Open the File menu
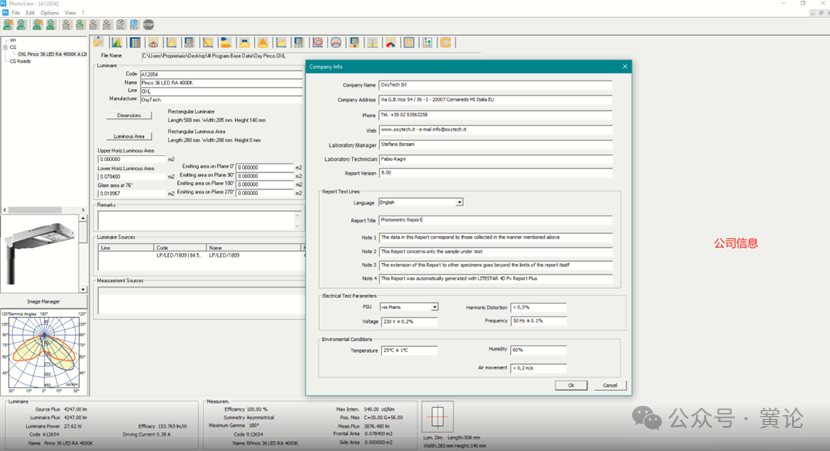This screenshot has height=451, width=830. pos(16,13)
